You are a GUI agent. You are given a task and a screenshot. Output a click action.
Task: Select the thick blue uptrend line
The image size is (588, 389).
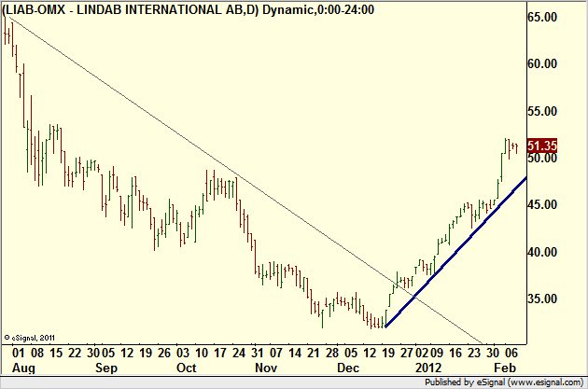(456, 252)
